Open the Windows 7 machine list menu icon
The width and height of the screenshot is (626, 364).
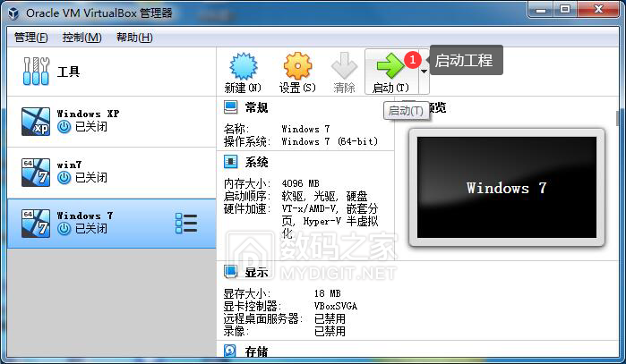[186, 223]
